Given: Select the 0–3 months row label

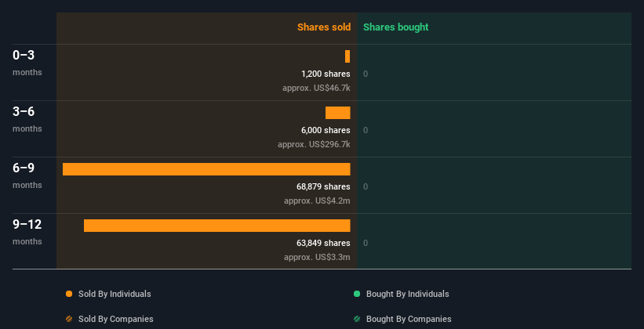Looking at the screenshot, I should [27, 63].
